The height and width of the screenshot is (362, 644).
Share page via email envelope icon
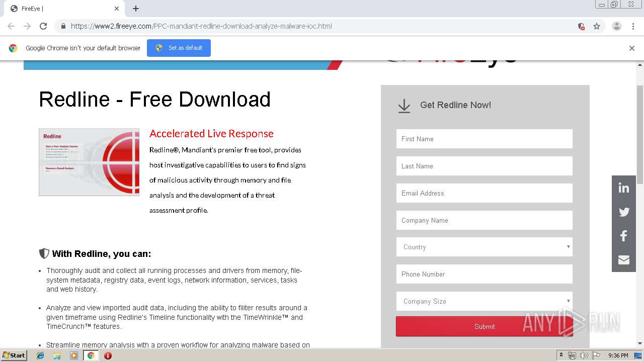click(624, 259)
